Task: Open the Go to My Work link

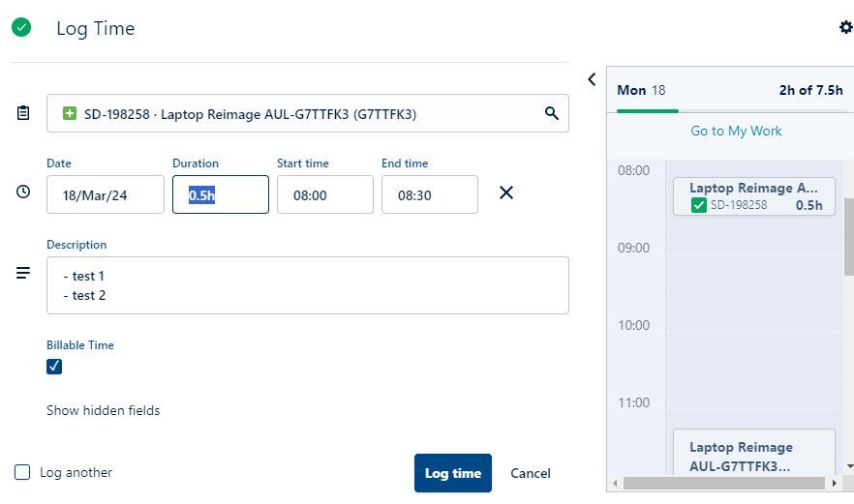Action: pyautogui.click(x=735, y=131)
